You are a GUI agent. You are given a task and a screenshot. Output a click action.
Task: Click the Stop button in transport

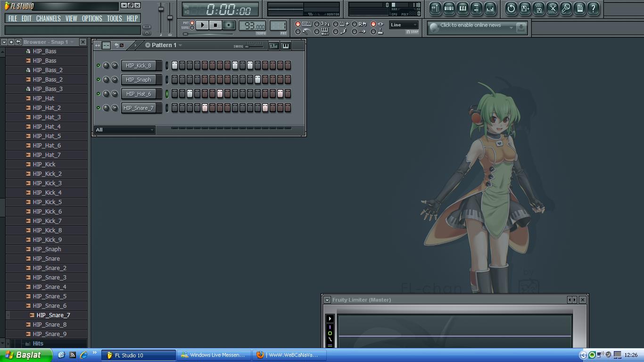[215, 25]
